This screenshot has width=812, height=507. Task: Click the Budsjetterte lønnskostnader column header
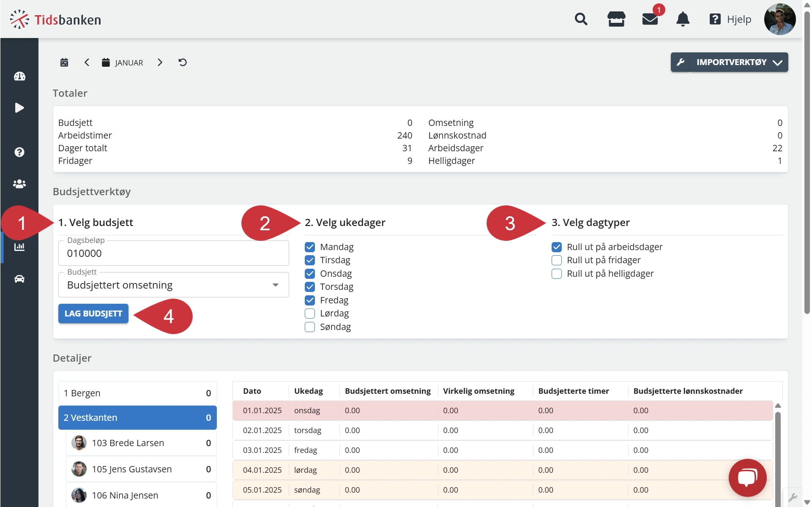click(x=688, y=391)
